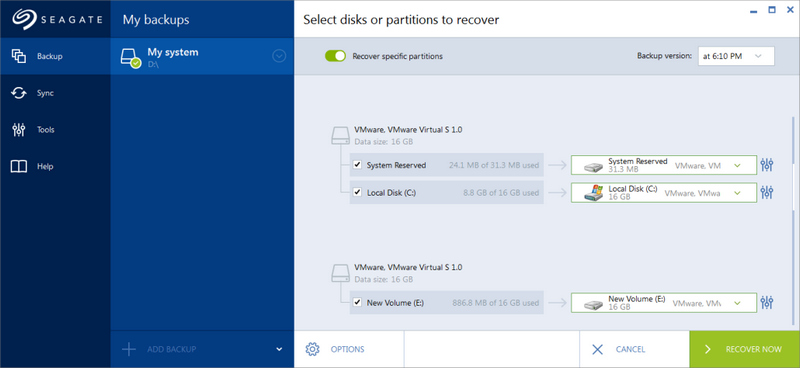Image resolution: width=800 pixels, height=368 pixels.
Task: Open New Volume (E:) destination dropdown
Action: [x=664, y=303]
